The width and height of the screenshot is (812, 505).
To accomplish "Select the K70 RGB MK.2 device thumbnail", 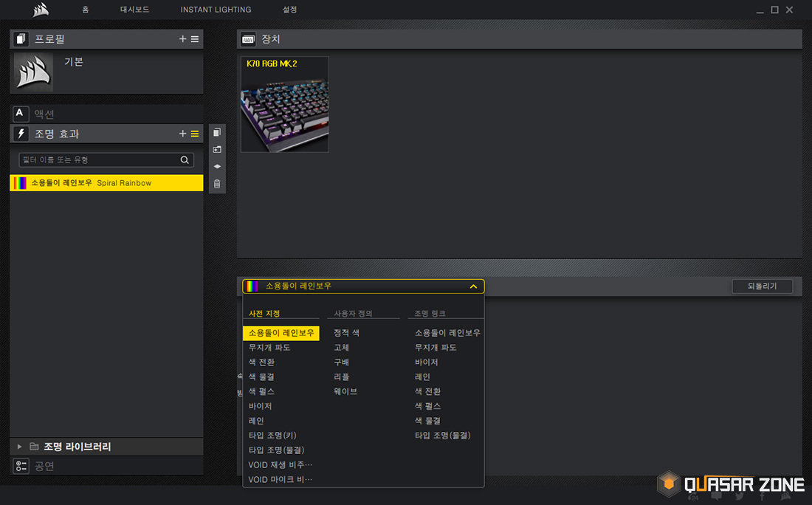I will tap(284, 105).
